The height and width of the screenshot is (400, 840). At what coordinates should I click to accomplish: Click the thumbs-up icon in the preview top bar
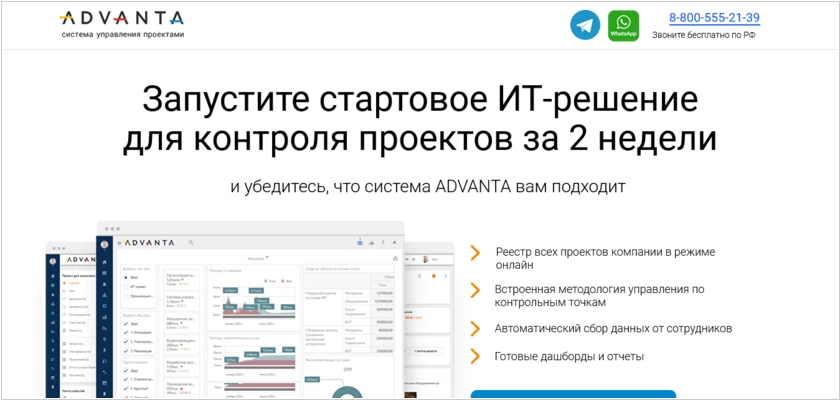point(371,243)
